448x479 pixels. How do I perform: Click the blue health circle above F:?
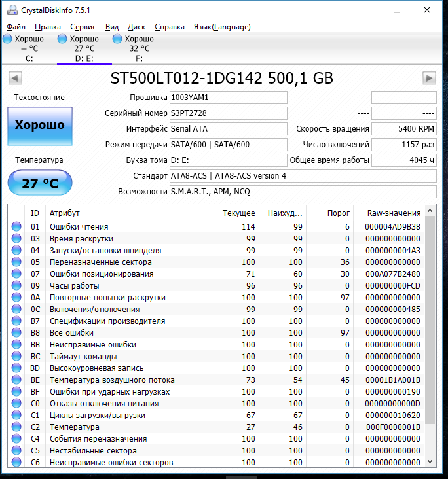click(117, 39)
